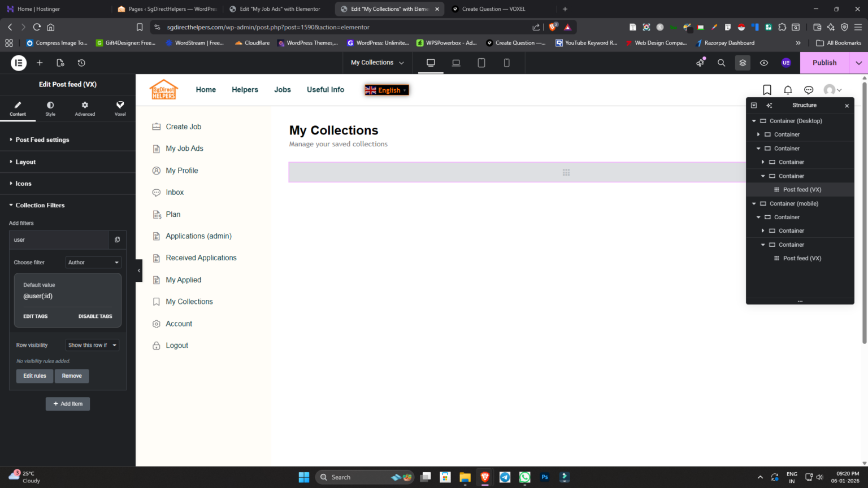Open the Choose filter Author dropdown
The width and height of the screenshot is (868, 488).
(93, 262)
